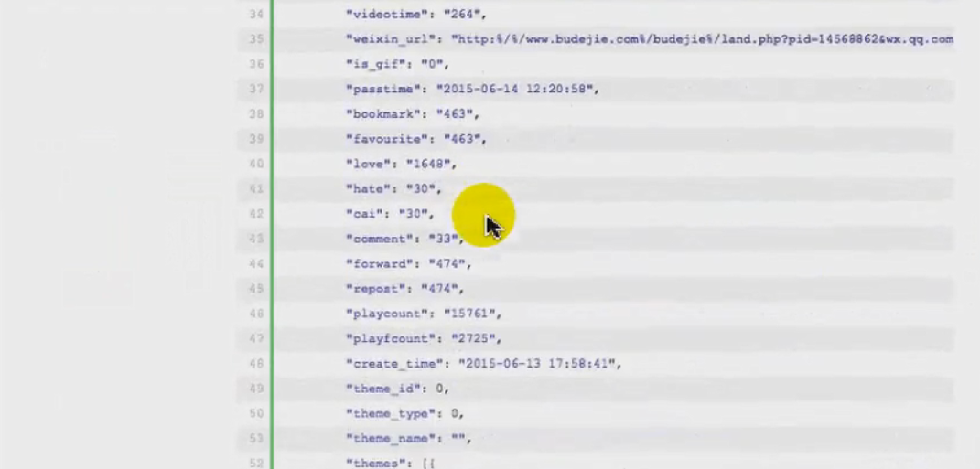Select the "30" value of cai
Screen dimensions: 980x469
(413, 214)
